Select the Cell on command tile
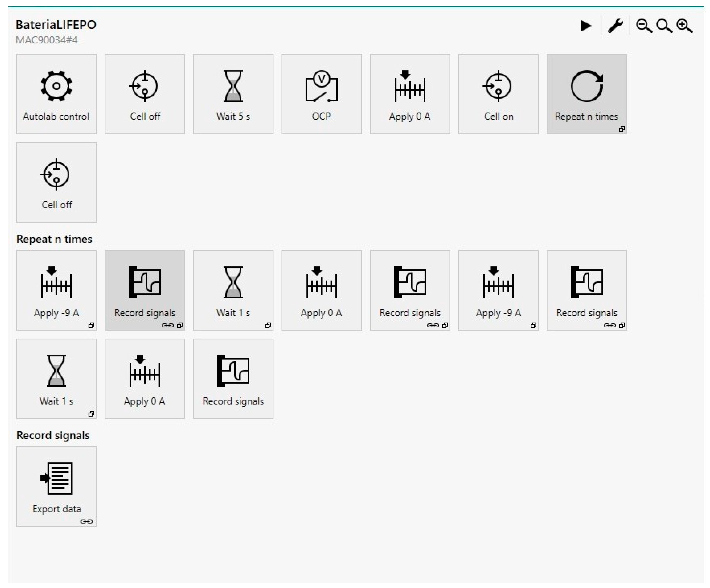The height and width of the screenshot is (588, 710). pos(498,94)
